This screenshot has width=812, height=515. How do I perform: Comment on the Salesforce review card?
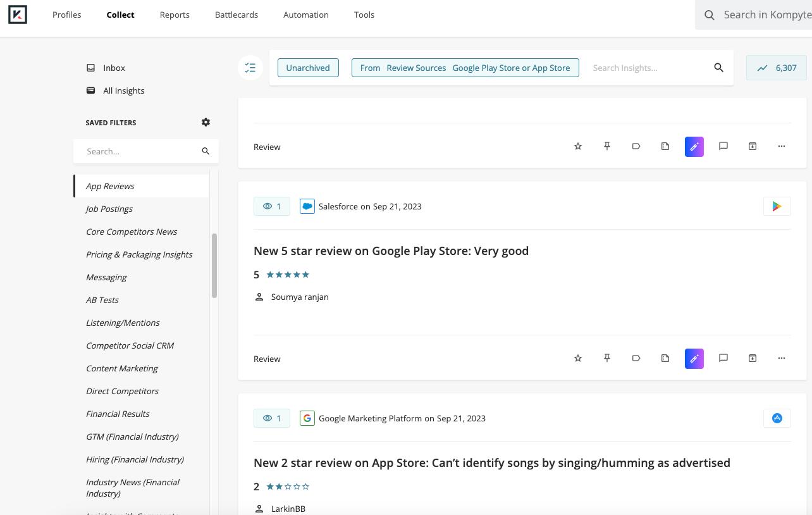[723, 358]
